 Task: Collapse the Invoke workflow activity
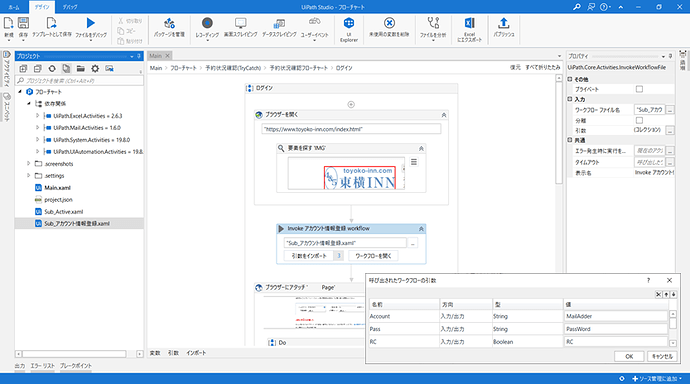(x=421, y=229)
